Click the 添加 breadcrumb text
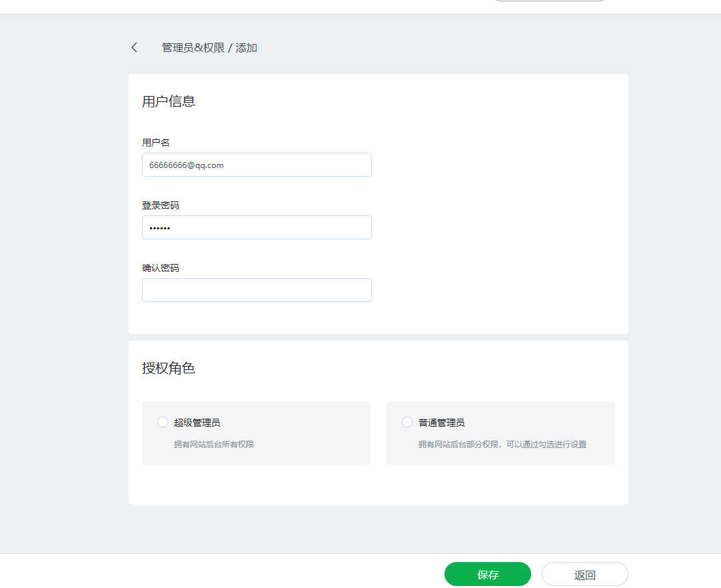Screen dimensions: 721x588 pos(247,48)
